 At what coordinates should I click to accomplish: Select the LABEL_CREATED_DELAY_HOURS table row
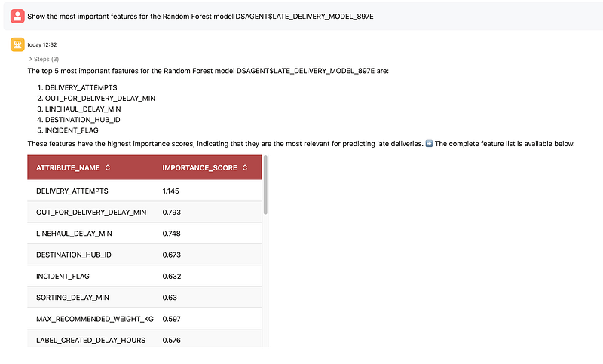91,340
